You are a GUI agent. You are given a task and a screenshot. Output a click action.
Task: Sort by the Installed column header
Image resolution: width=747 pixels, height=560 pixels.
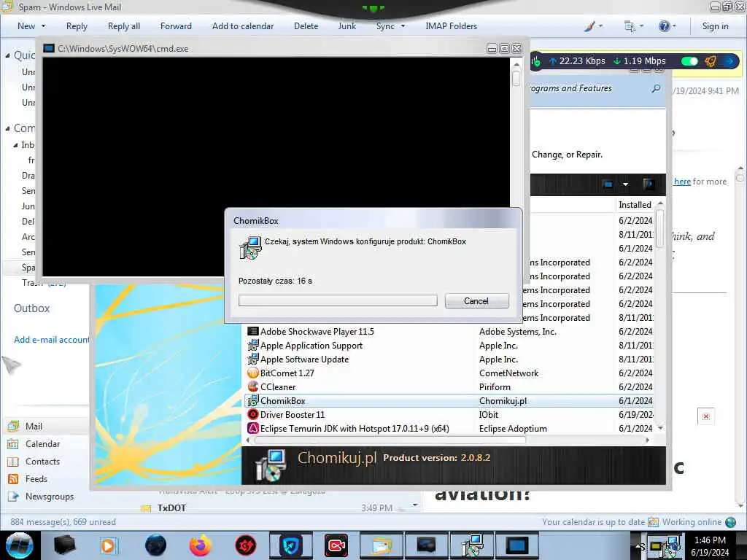pos(635,205)
